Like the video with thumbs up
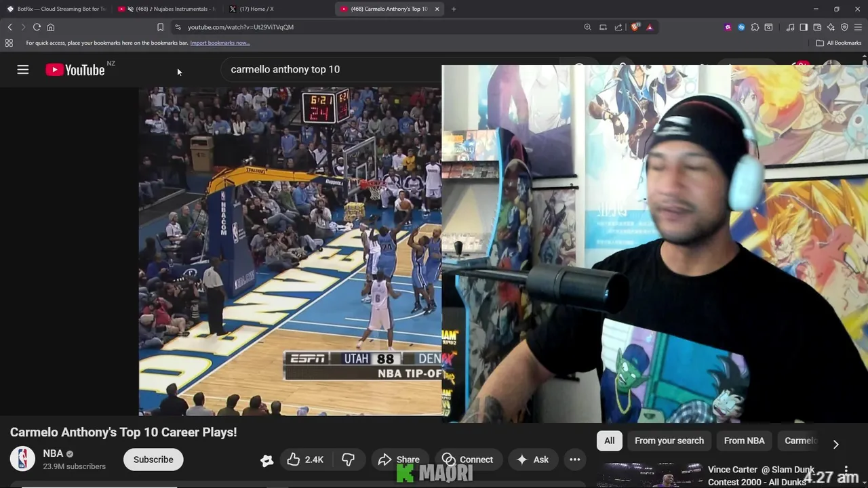868x488 pixels. pyautogui.click(x=304, y=460)
